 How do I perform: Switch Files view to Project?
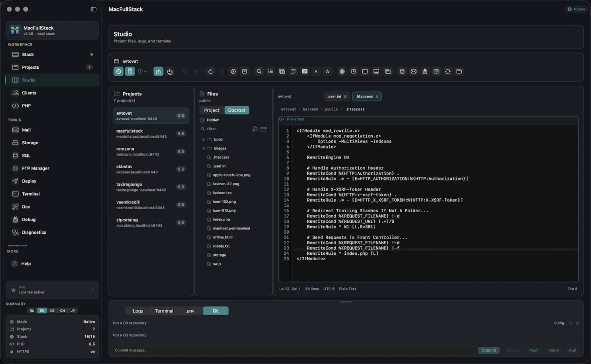pyautogui.click(x=212, y=110)
